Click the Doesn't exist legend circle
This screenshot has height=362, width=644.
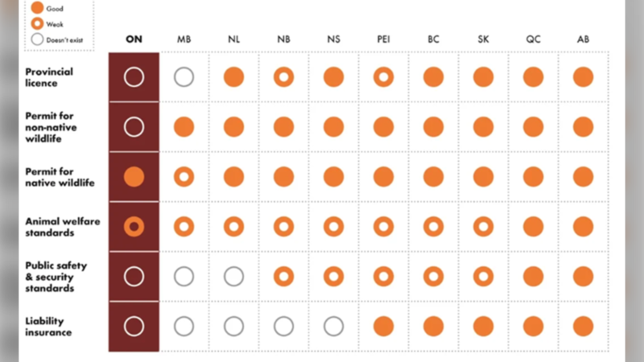pos(38,39)
